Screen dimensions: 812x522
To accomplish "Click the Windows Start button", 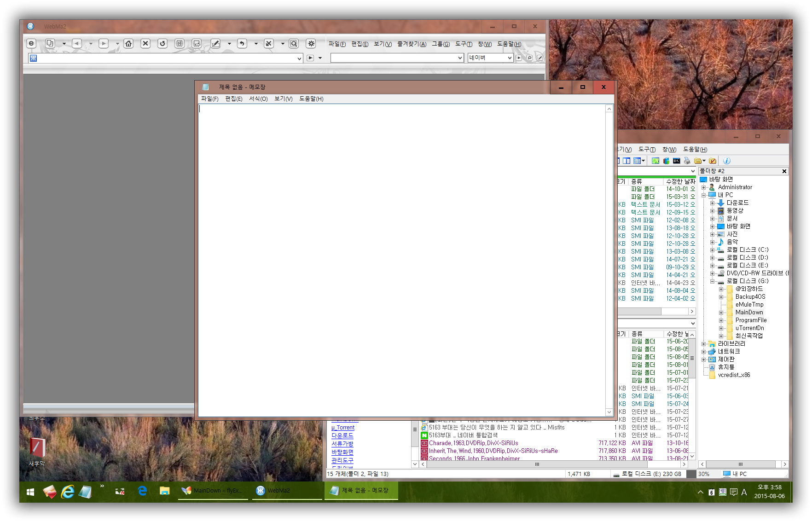I will coord(30,492).
